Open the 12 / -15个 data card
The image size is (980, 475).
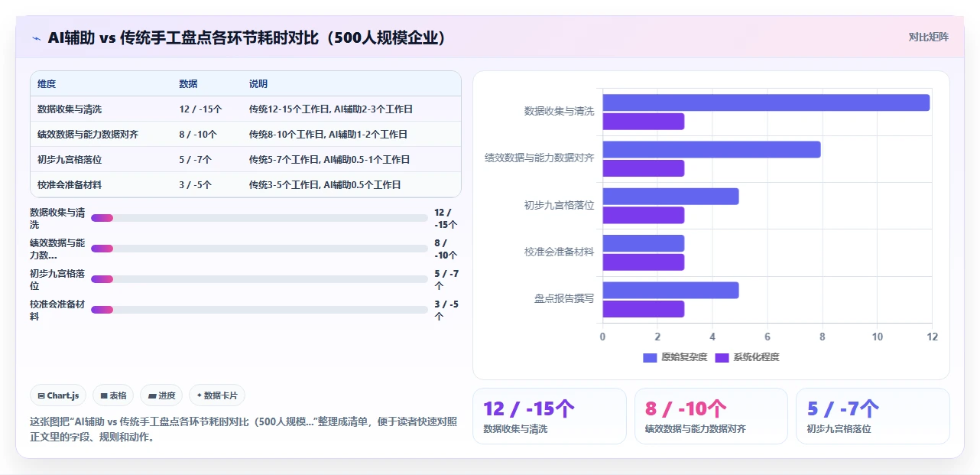(549, 416)
